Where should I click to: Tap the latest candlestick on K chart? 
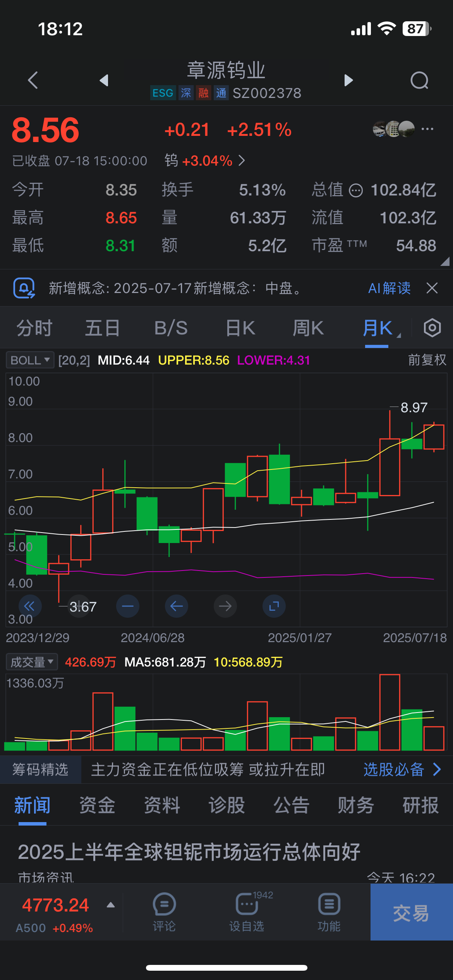click(x=434, y=437)
